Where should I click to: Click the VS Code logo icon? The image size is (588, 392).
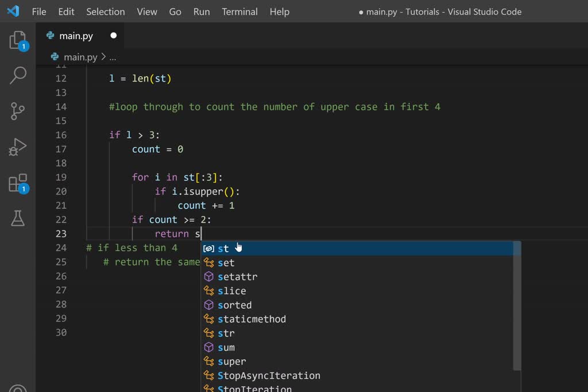pyautogui.click(x=13, y=11)
